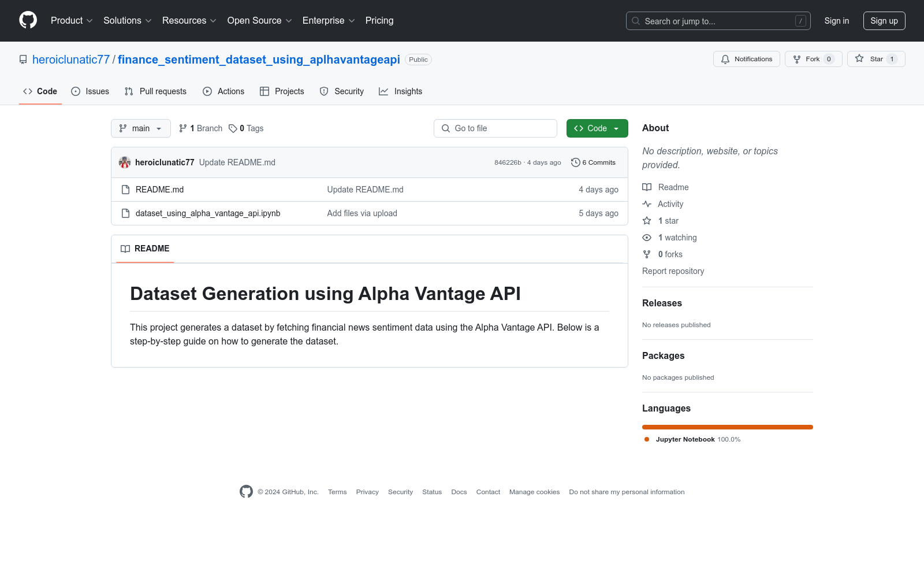Open Jupyter Notebook 100.0% language link
Screen dimensions: 924x578
[692, 439]
